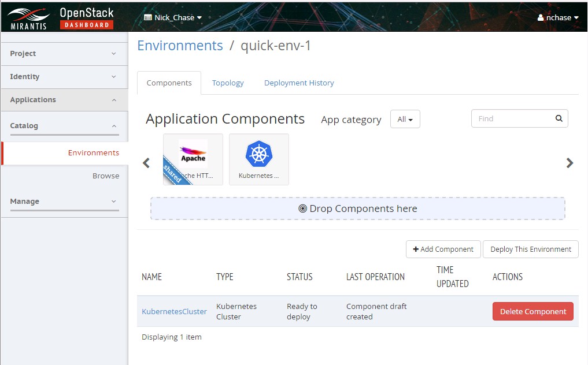Click the search magnifier icon in Find box
The image size is (588, 365).
[559, 118]
